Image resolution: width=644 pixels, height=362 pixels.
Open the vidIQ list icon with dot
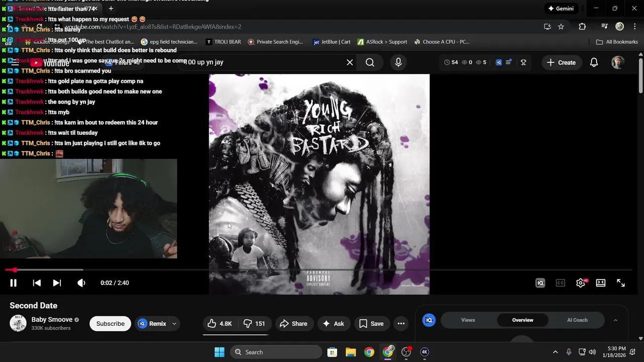point(509,62)
